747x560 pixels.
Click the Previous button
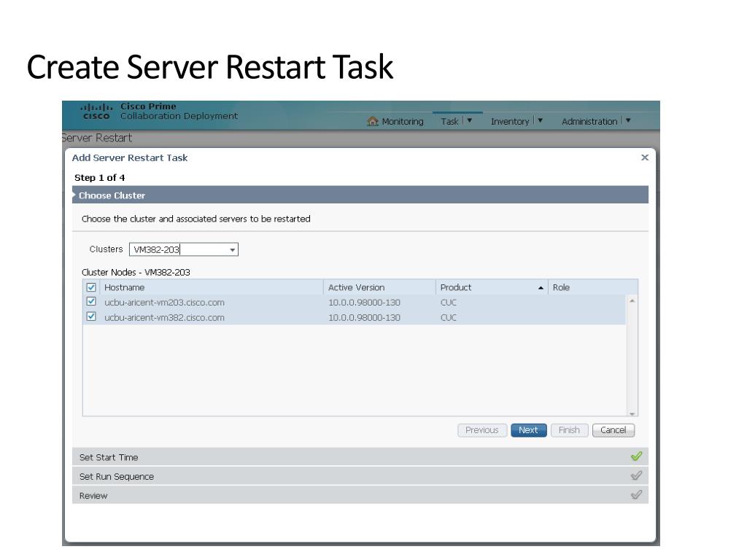click(482, 430)
